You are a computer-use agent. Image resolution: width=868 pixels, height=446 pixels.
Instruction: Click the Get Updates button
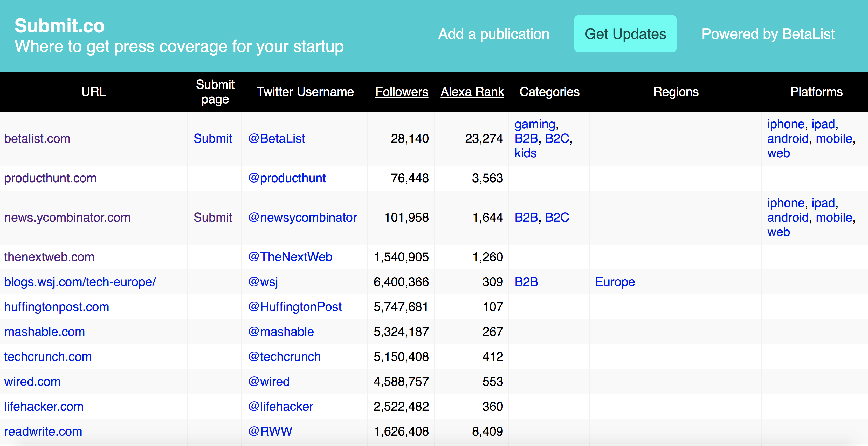click(625, 34)
